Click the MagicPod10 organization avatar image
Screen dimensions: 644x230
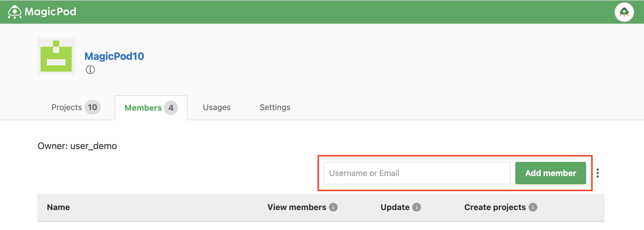pyautogui.click(x=56, y=56)
